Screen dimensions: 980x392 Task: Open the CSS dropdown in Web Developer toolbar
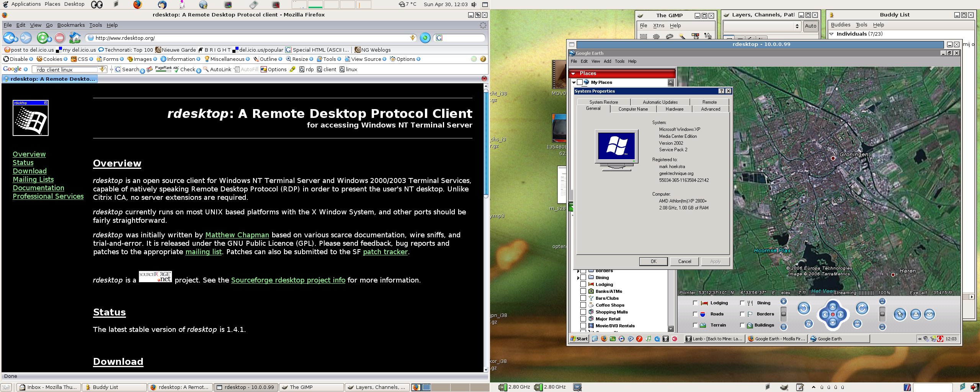click(x=91, y=59)
